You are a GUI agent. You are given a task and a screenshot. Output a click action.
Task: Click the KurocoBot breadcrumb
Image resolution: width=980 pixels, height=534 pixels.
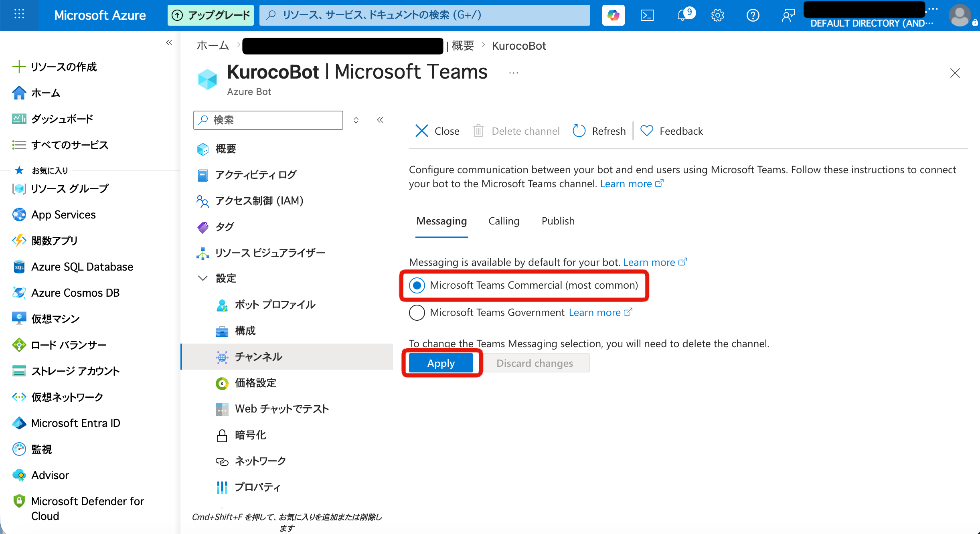pos(518,46)
